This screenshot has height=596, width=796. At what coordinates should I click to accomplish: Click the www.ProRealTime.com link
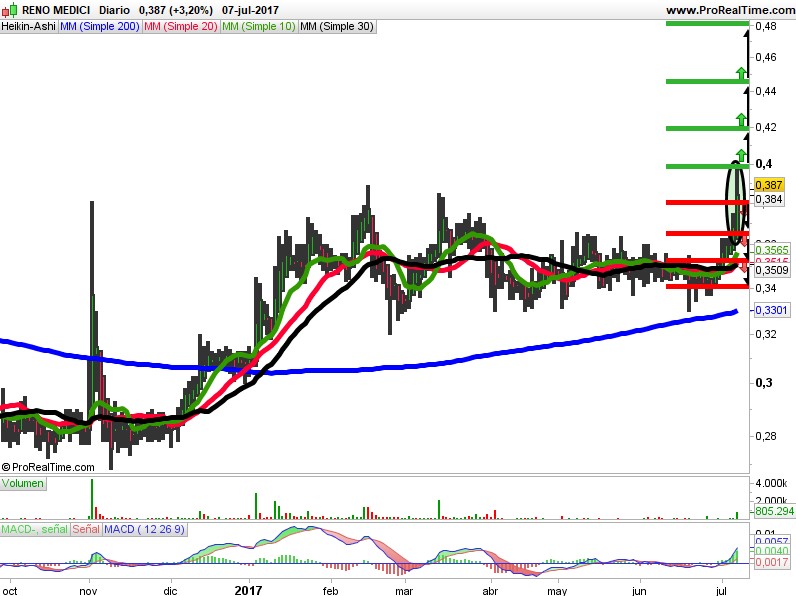731,10
